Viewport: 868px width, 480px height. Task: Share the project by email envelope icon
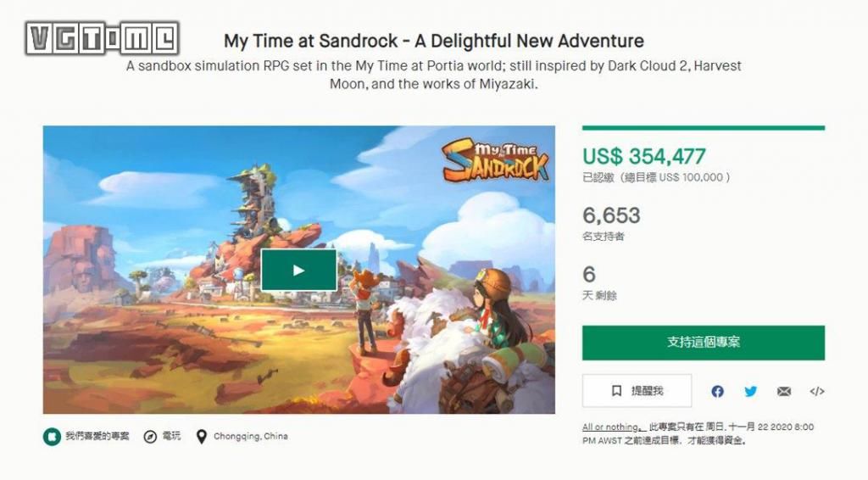coord(784,392)
